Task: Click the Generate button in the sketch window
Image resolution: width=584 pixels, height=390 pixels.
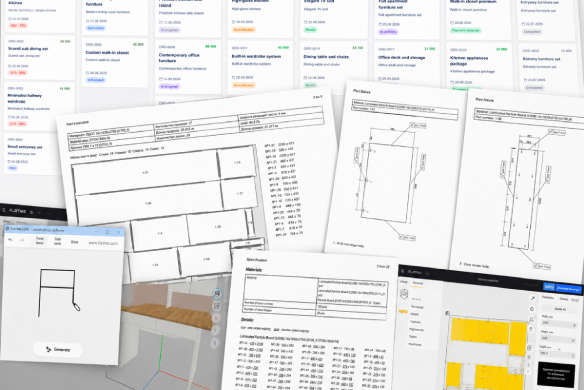Action: point(58,349)
